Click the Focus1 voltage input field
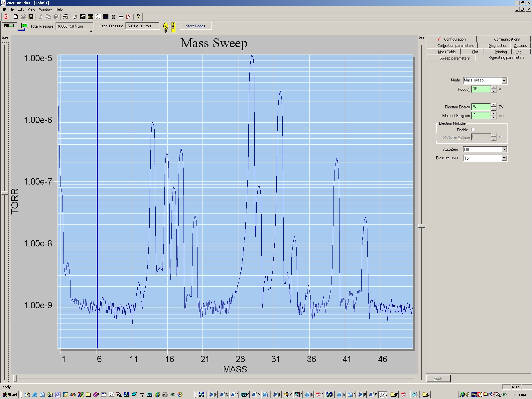The height and width of the screenshot is (399, 532). click(x=481, y=89)
